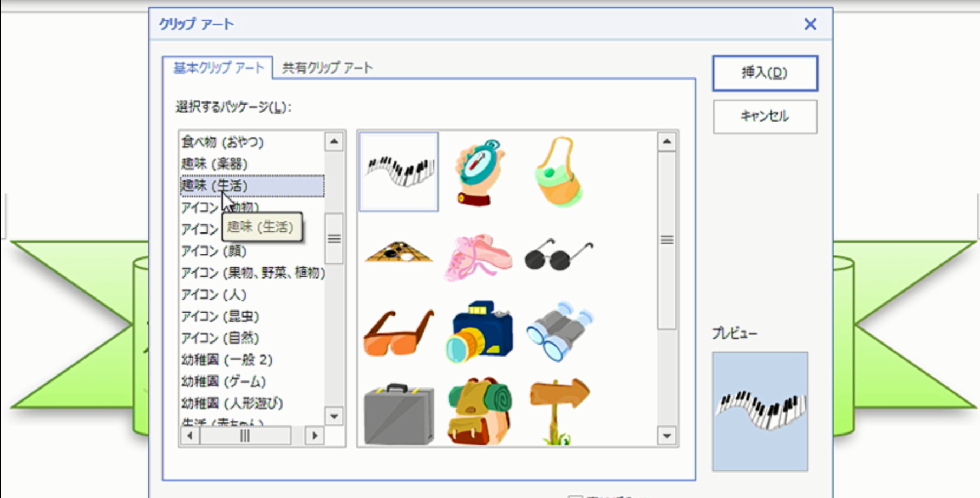Choose the blue camera clip art
The height and width of the screenshot is (498, 980).
479,332
